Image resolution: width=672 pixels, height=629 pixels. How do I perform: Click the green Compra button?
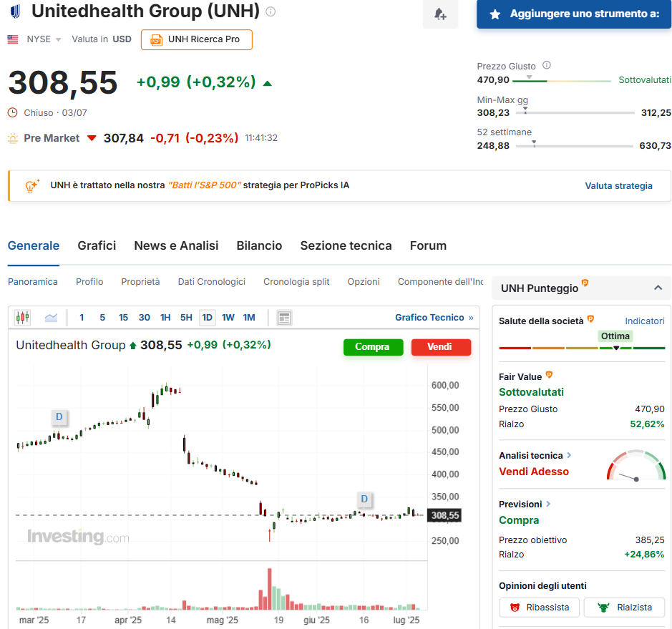coord(374,347)
